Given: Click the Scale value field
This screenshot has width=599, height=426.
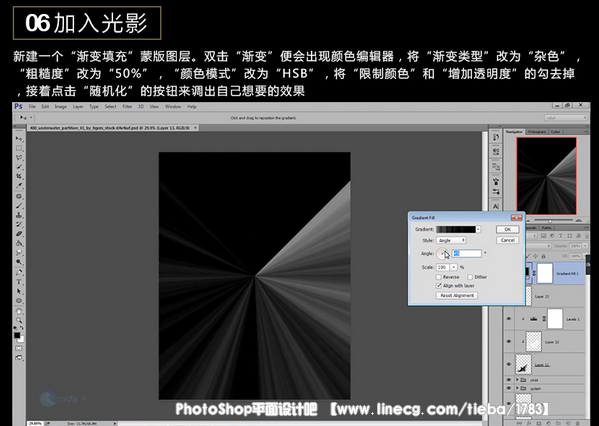Looking at the screenshot, I should coord(443,267).
